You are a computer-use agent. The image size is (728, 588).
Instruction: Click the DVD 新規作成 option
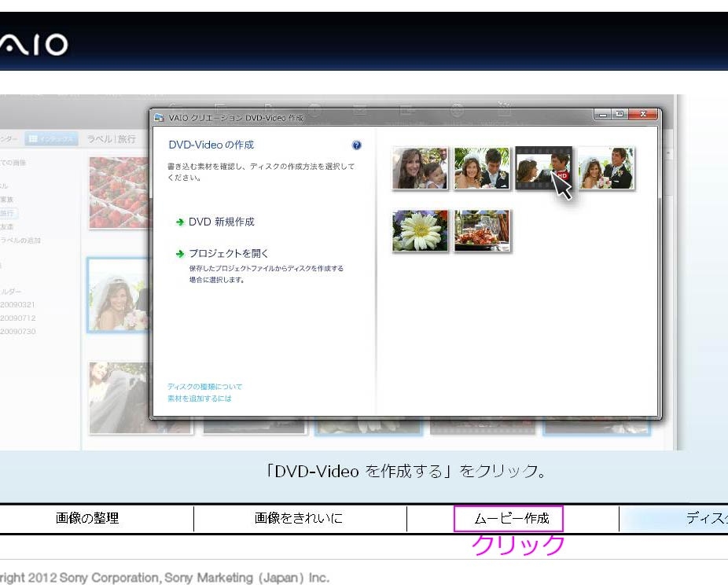pyautogui.click(x=221, y=222)
